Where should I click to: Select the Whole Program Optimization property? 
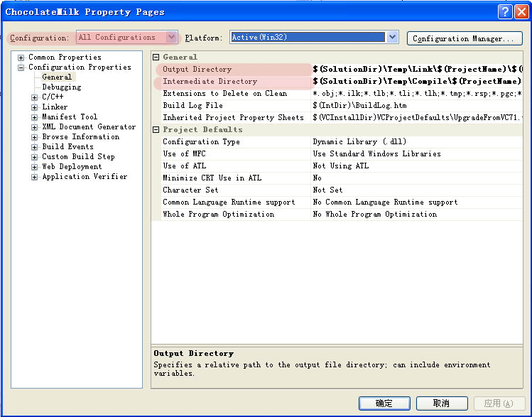pos(236,214)
